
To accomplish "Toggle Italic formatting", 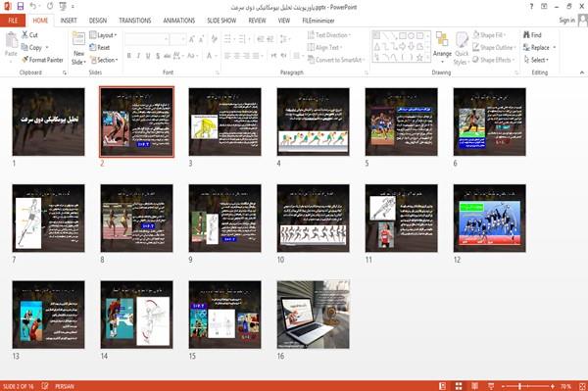I will coord(138,56).
